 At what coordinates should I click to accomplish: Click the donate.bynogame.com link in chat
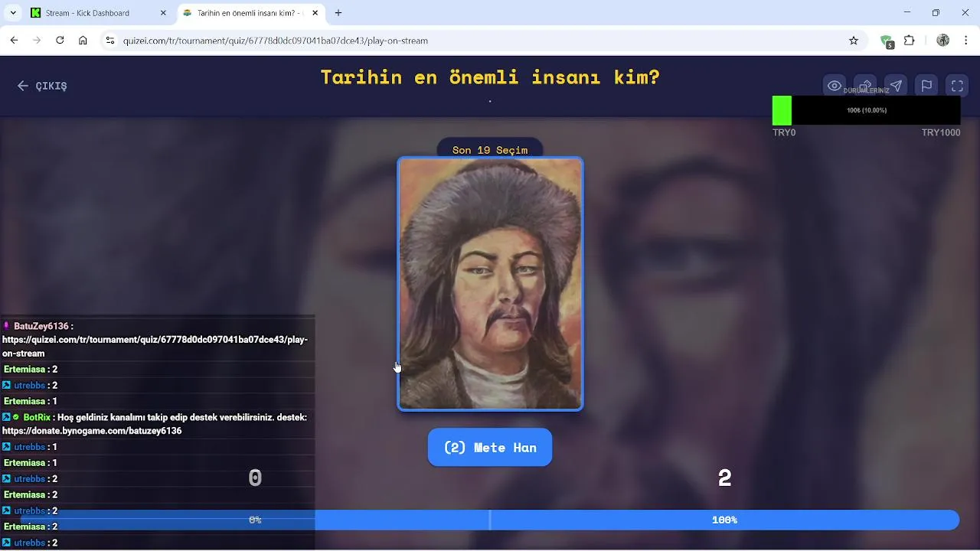(x=92, y=431)
